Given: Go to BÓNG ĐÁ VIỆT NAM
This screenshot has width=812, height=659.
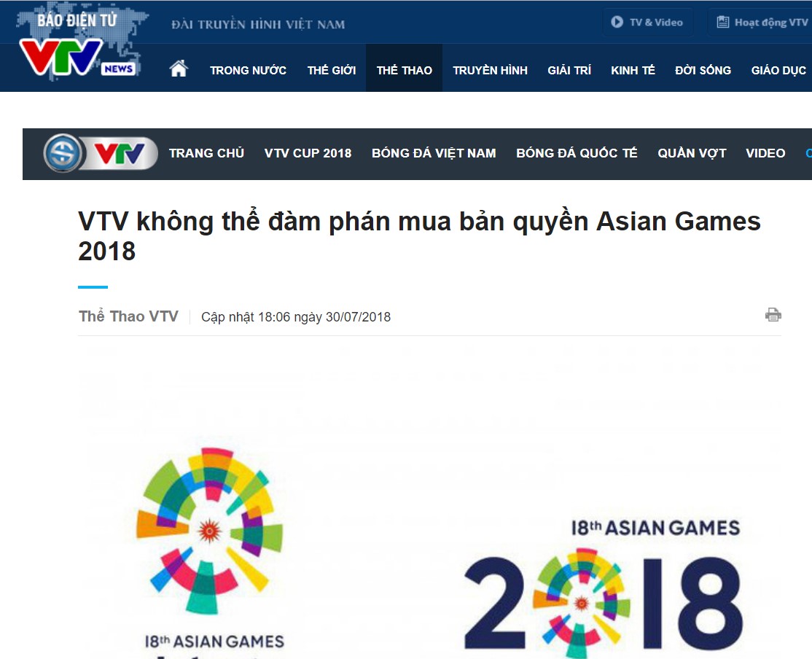Looking at the screenshot, I should 434,153.
